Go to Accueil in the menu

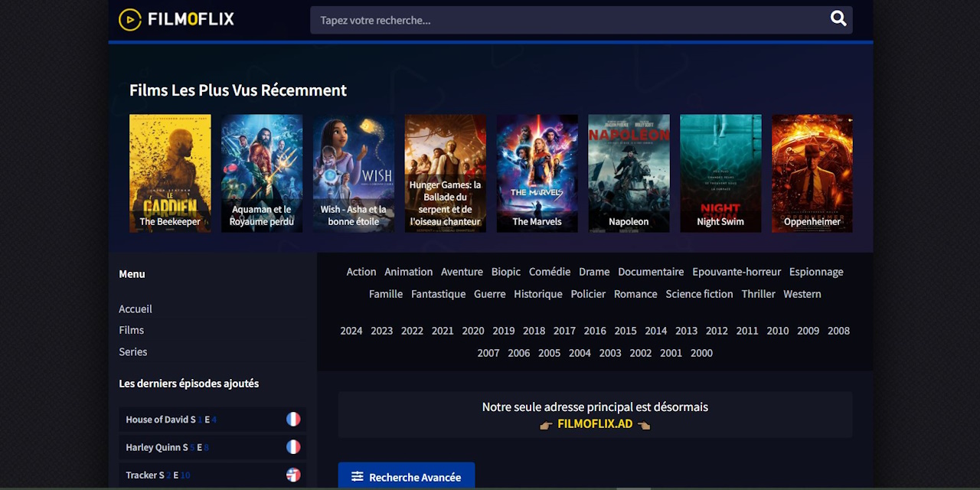tap(136, 309)
